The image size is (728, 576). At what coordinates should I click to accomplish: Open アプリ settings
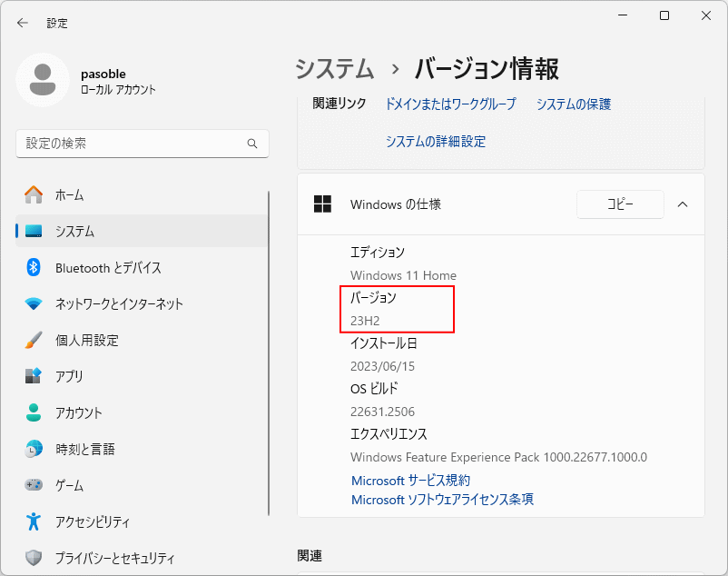point(142,376)
